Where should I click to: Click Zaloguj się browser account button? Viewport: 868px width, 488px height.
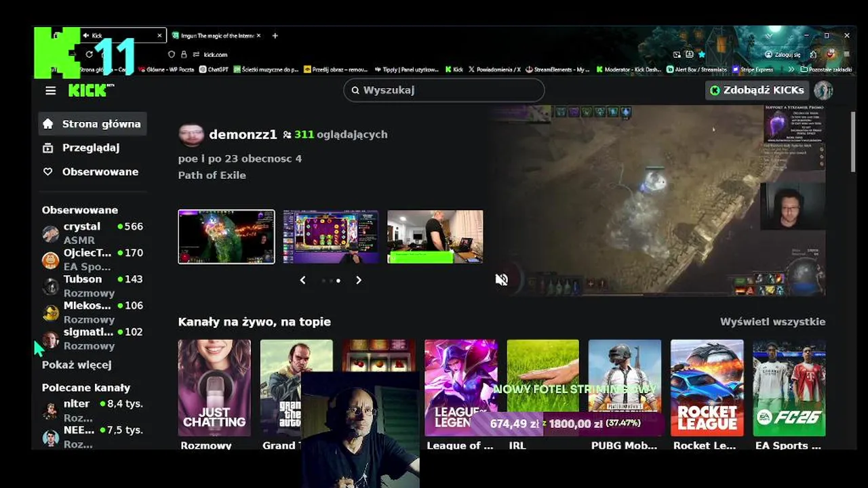783,54
